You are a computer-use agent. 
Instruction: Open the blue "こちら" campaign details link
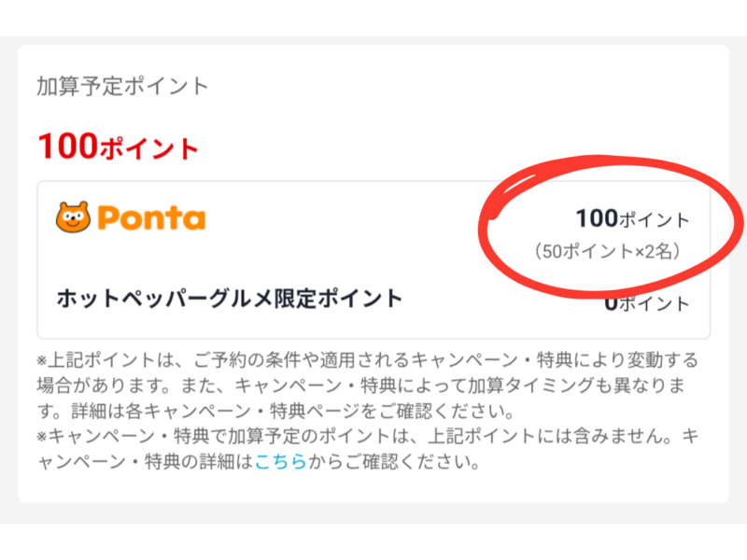(280, 463)
